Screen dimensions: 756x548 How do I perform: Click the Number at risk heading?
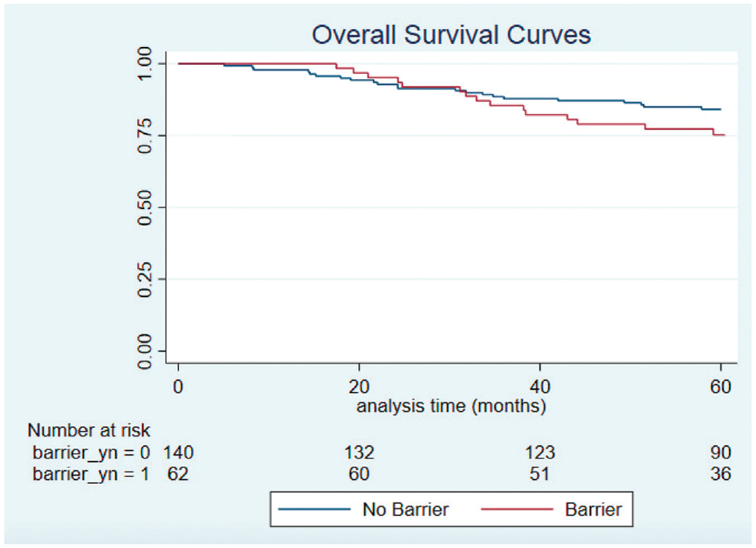pos(89,430)
